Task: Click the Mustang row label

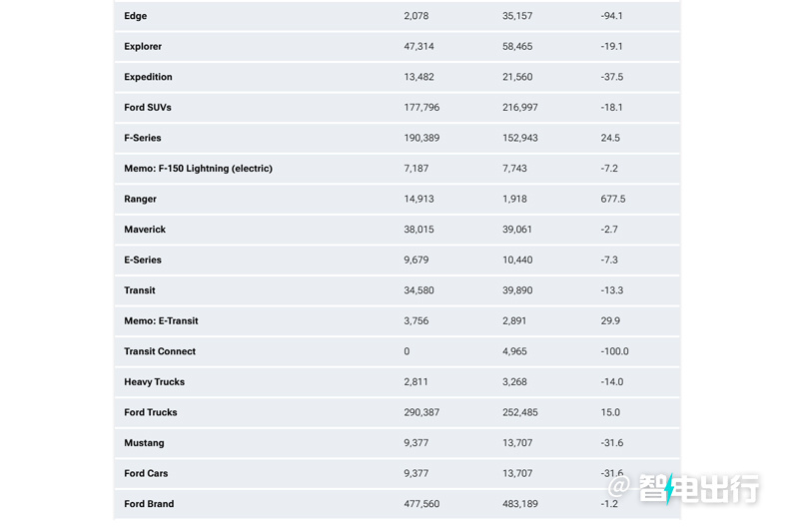Action: click(x=144, y=443)
